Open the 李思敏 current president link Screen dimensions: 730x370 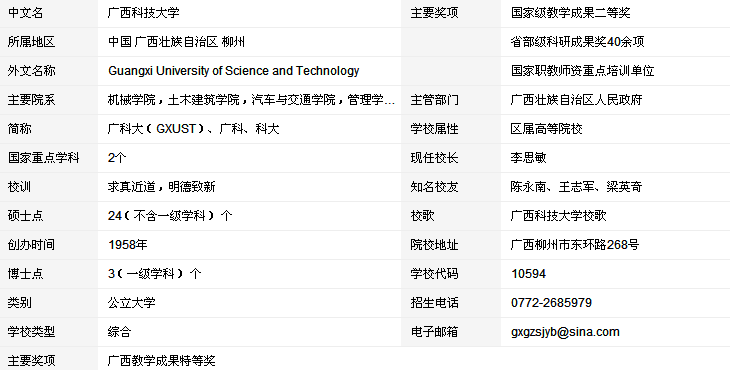pyautogui.click(x=528, y=158)
